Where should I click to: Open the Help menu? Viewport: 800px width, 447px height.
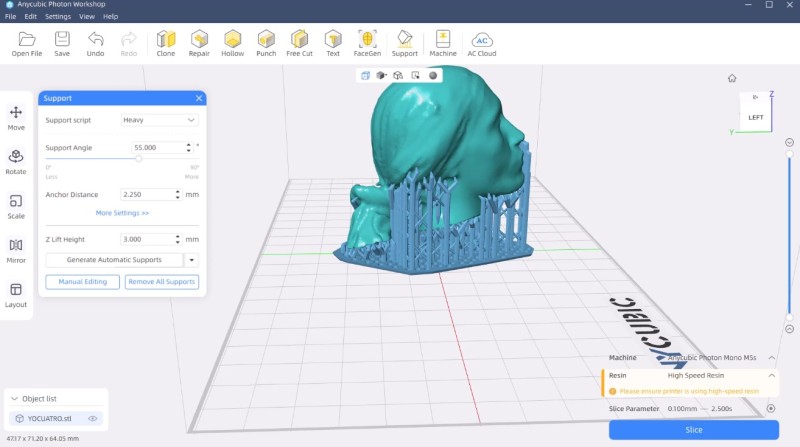point(110,16)
